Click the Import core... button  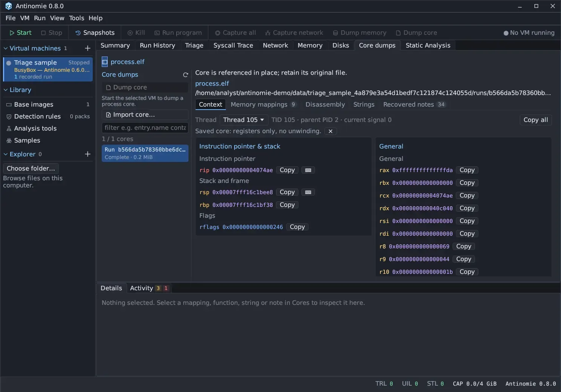(145, 115)
